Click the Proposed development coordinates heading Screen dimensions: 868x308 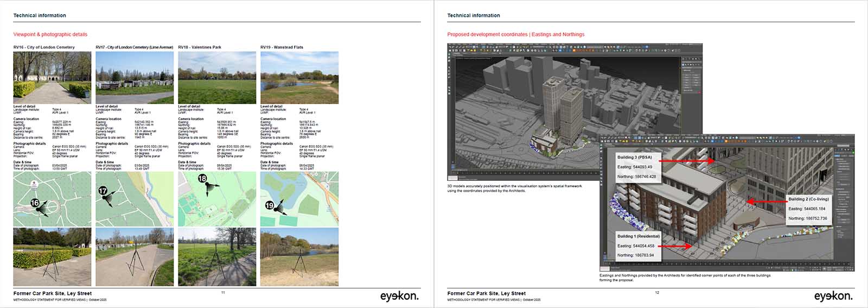click(515, 34)
